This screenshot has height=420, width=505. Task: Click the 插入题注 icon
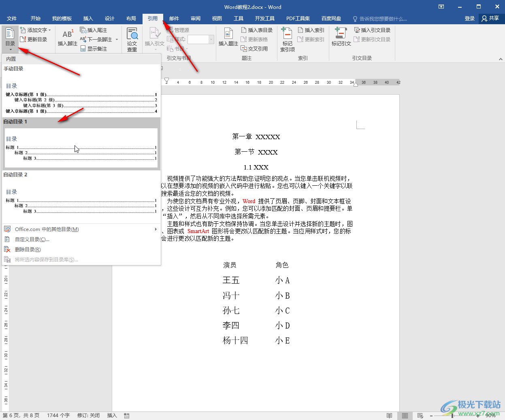click(x=228, y=34)
